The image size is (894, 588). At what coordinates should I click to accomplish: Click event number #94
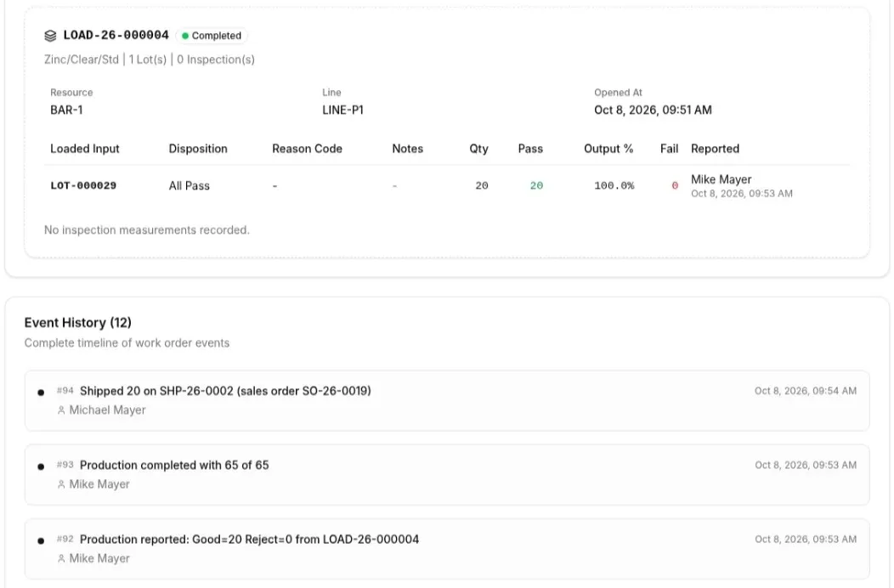65,391
